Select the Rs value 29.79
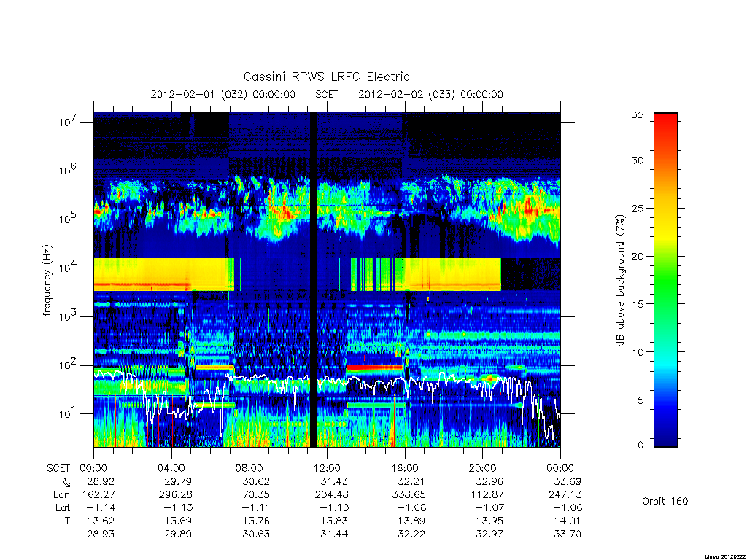Screen dimensions: 747x560 click(178, 481)
